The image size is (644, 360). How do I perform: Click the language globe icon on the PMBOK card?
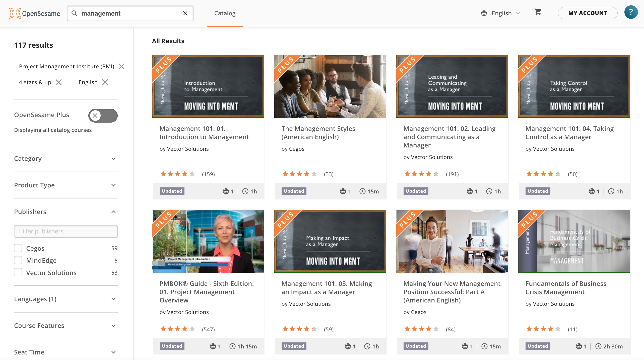213,346
